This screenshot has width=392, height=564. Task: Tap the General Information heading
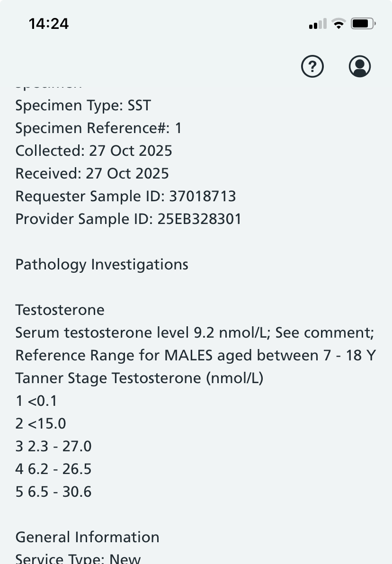[87, 537]
